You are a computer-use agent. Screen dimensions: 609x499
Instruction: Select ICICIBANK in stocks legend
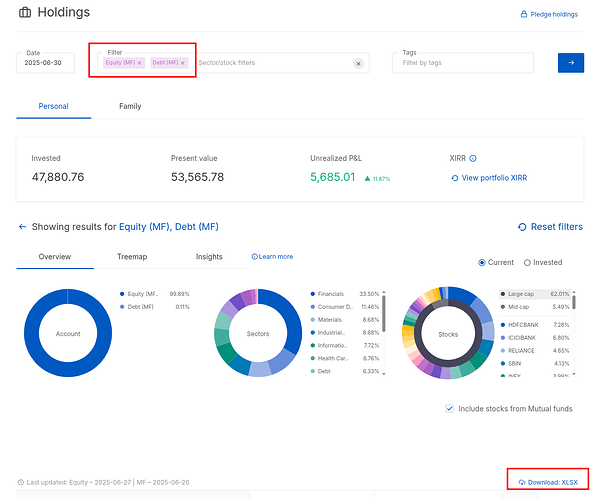[x=535, y=337]
